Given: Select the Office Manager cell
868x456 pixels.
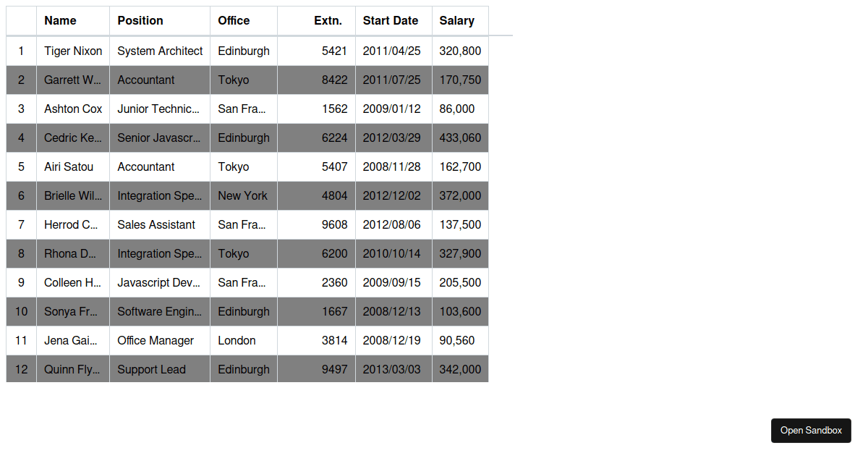Looking at the screenshot, I should 160,340.
